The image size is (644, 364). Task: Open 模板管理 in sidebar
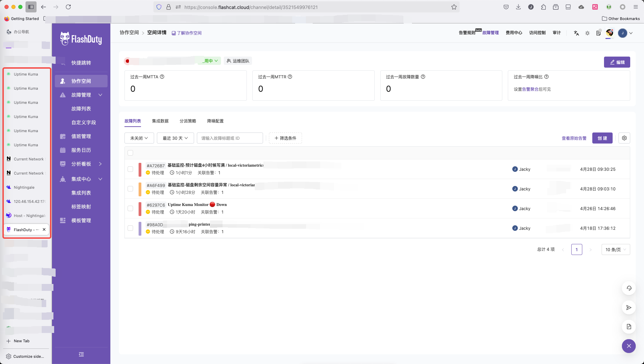click(x=81, y=220)
